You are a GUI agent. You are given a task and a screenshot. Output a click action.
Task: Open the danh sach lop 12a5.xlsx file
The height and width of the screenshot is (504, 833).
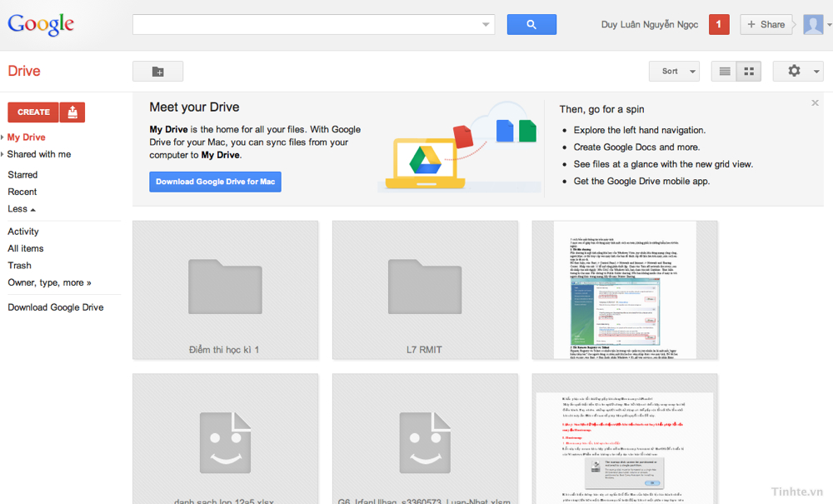click(x=225, y=439)
